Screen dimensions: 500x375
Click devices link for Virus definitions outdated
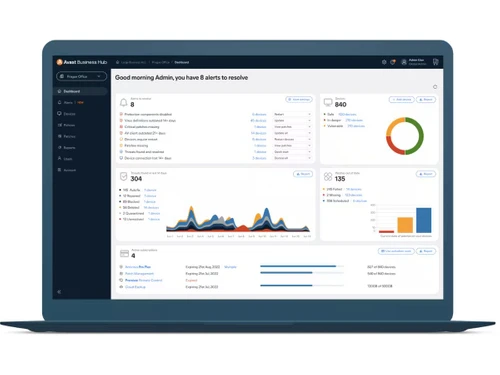click(258, 120)
